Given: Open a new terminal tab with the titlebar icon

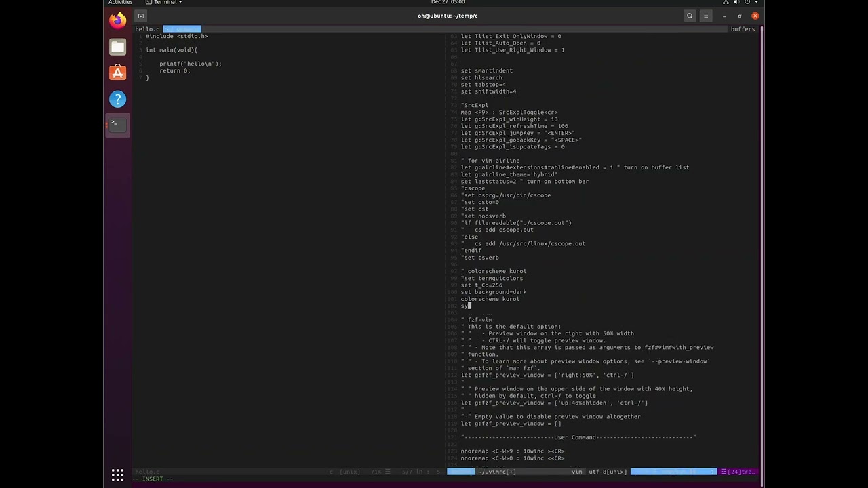Looking at the screenshot, I should [141, 16].
